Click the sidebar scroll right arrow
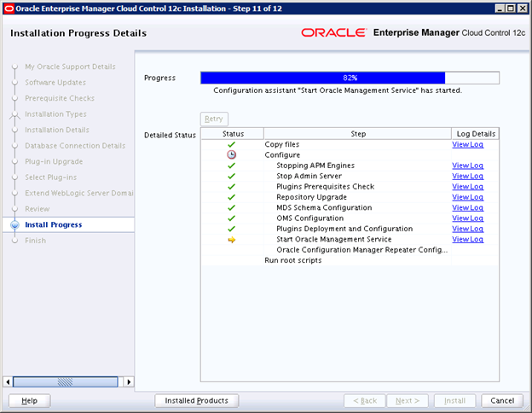 pyautogui.click(x=129, y=381)
